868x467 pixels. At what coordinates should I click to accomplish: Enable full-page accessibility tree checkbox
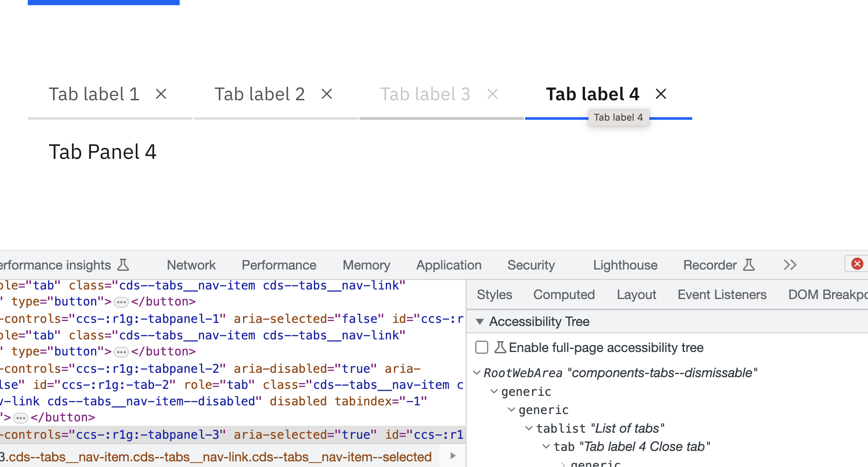(x=482, y=348)
